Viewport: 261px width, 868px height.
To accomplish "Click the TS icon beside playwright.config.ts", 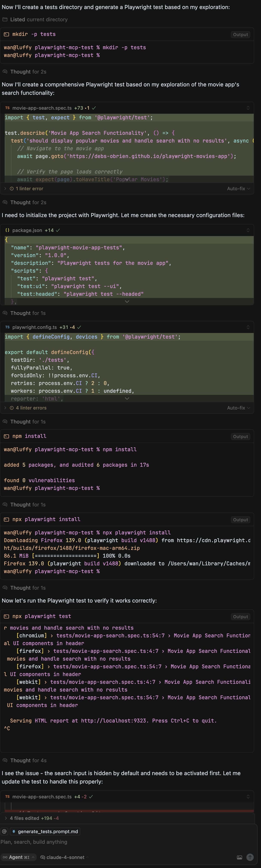I will 7,327.
